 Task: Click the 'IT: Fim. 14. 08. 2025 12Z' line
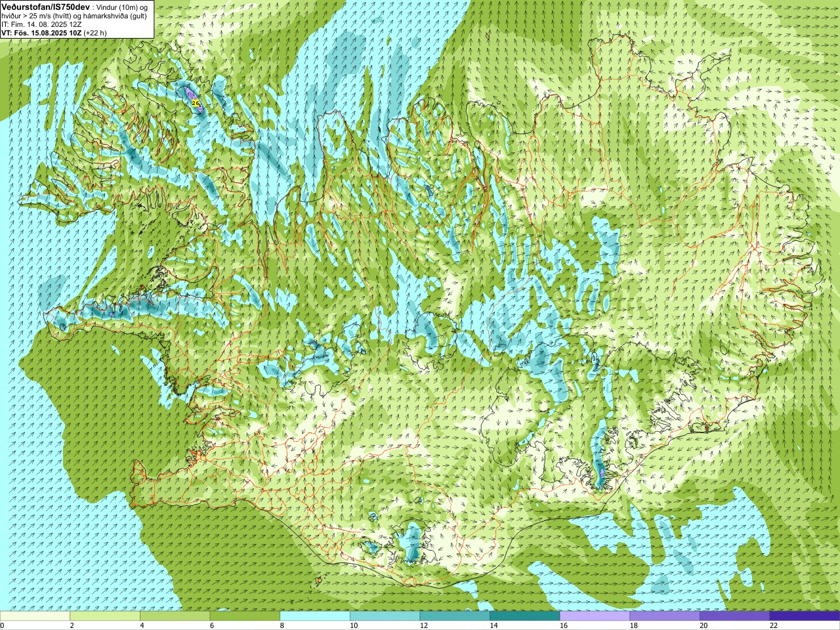tap(41, 24)
